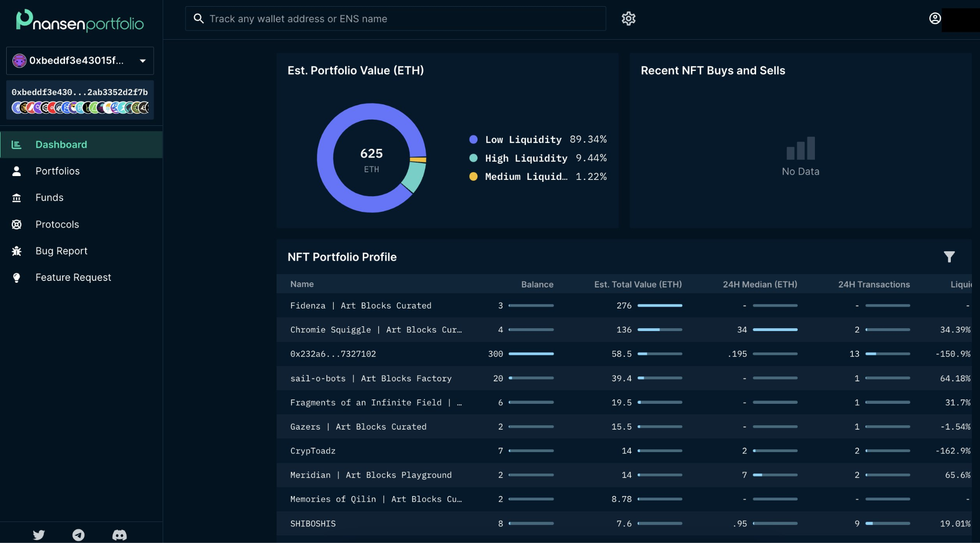The height and width of the screenshot is (543, 980).
Task: Open the filter for NFT Portfolio Profile
Action: 949,257
